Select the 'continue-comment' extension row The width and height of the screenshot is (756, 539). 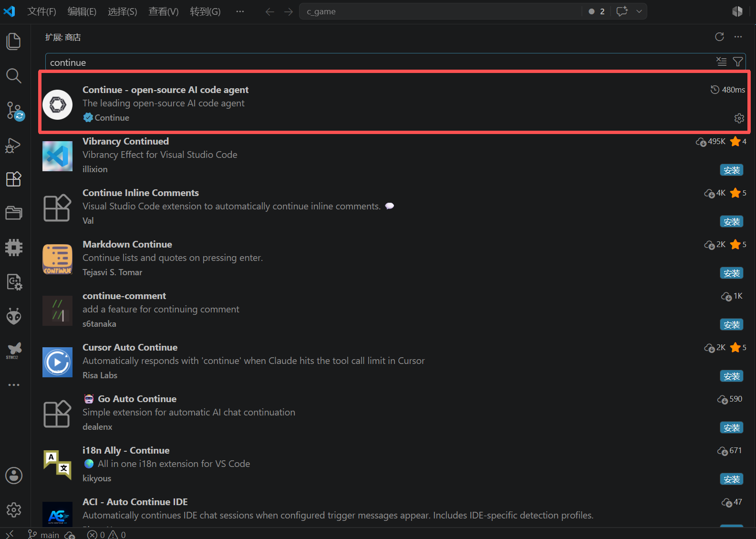[x=393, y=310]
